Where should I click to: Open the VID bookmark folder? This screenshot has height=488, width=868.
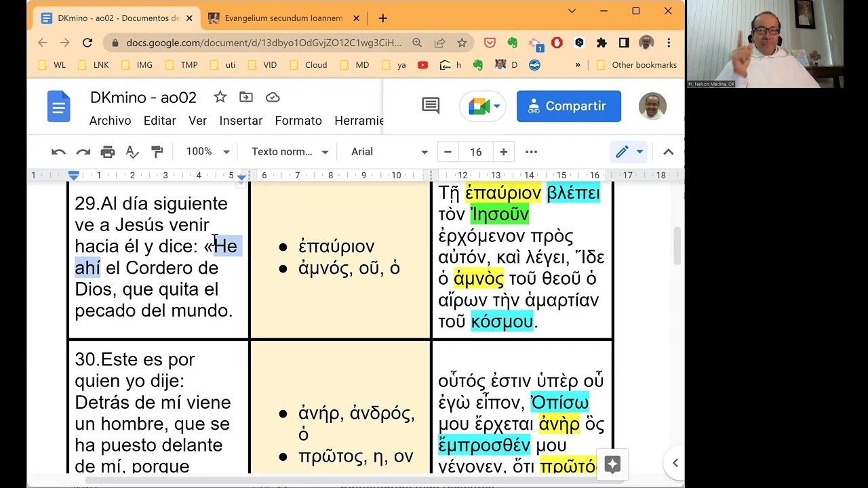(262, 65)
